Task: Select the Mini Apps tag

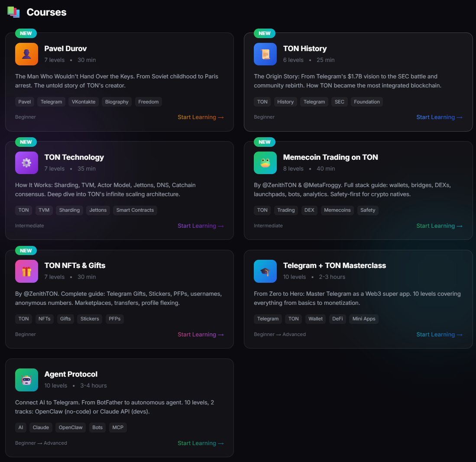Action: click(364, 319)
